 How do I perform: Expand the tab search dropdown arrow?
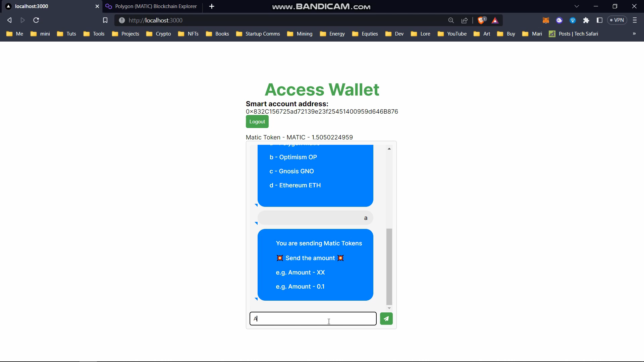(577, 6)
